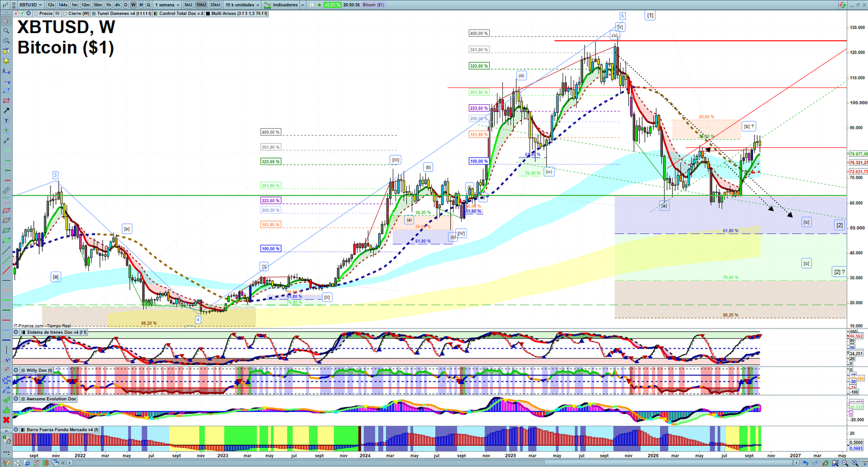Toggle the Precio checkbox
The image size is (868, 467).
click(36, 13)
